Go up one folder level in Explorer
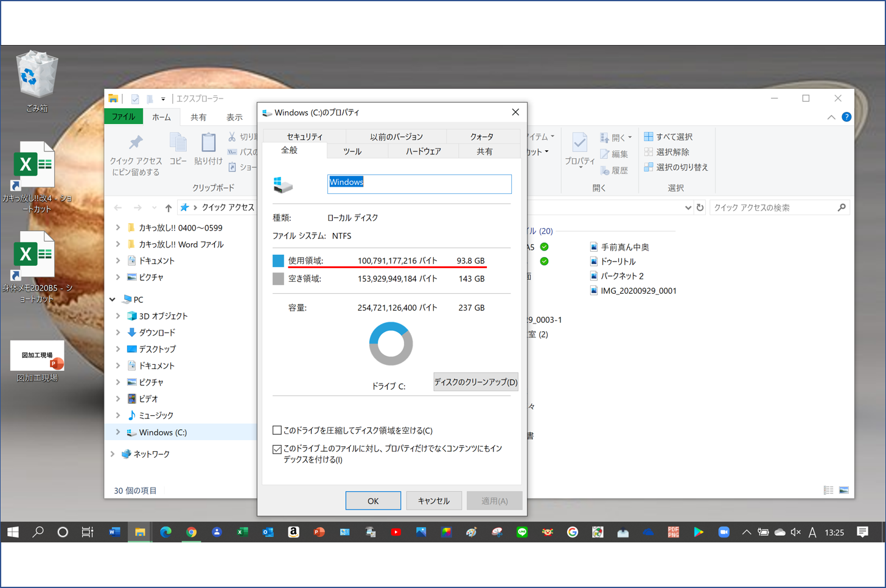 click(169, 208)
